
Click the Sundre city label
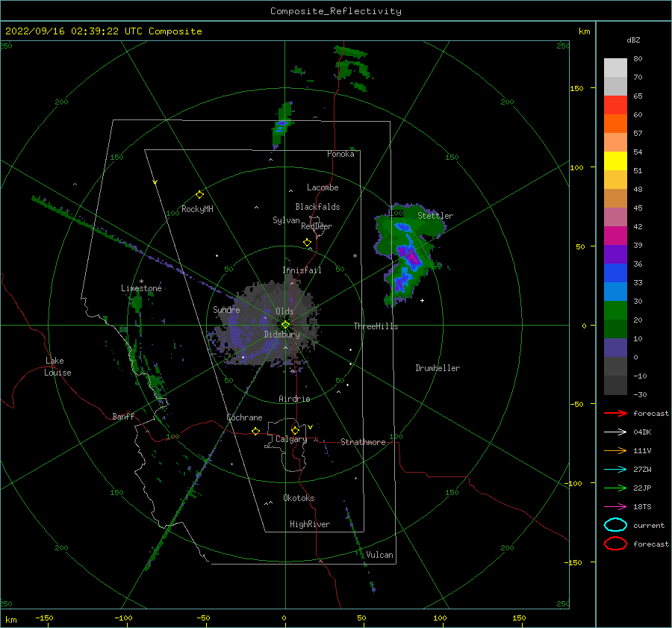226,309
